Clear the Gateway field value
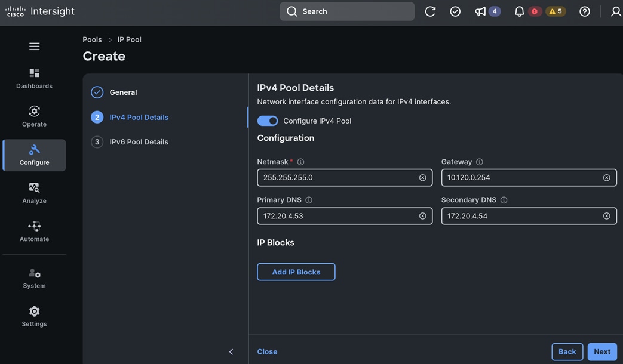 point(607,178)
